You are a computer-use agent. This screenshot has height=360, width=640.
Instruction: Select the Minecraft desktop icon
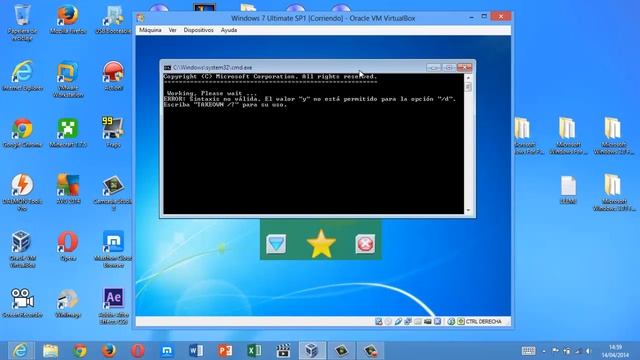(x=68, y=133)
